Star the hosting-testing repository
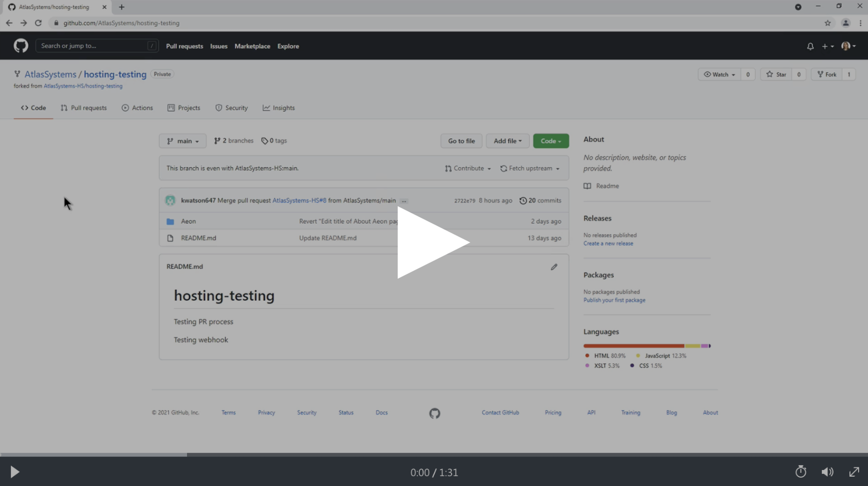This screenshot has height=486, width=868. [x=776, y=74]
